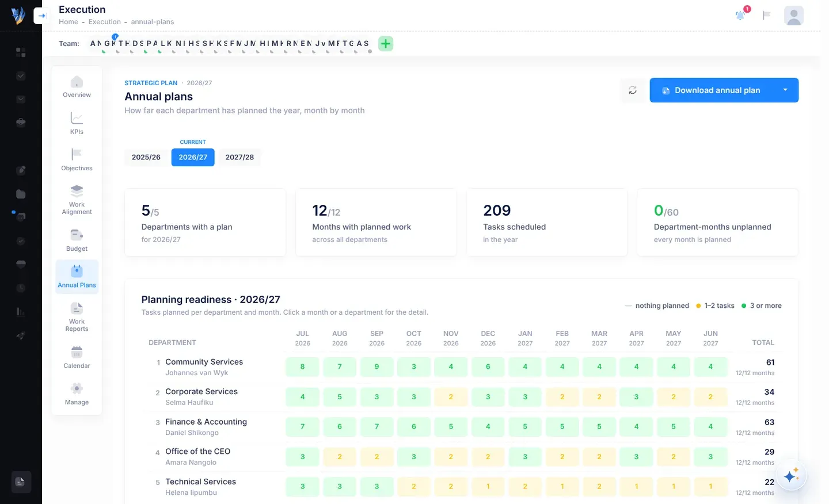
Task: Open Execution breadcrumb link
Action: pos(105,22)
